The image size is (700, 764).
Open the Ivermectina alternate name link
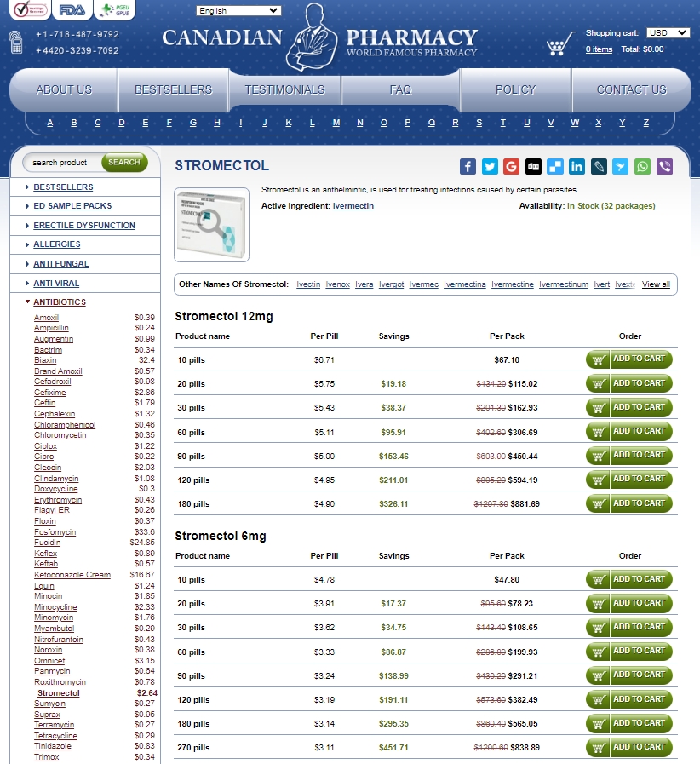coord(465,284)
